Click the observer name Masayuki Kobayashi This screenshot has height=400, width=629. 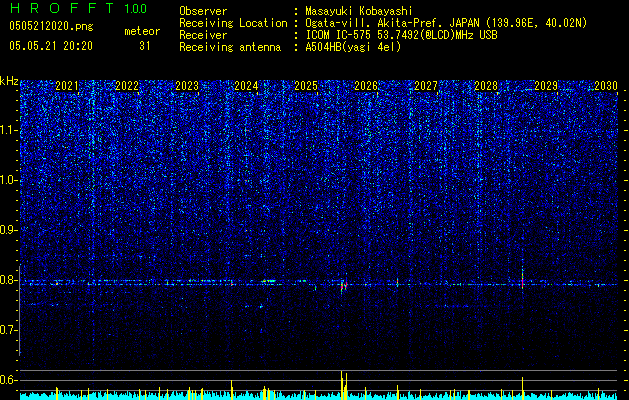359,11
